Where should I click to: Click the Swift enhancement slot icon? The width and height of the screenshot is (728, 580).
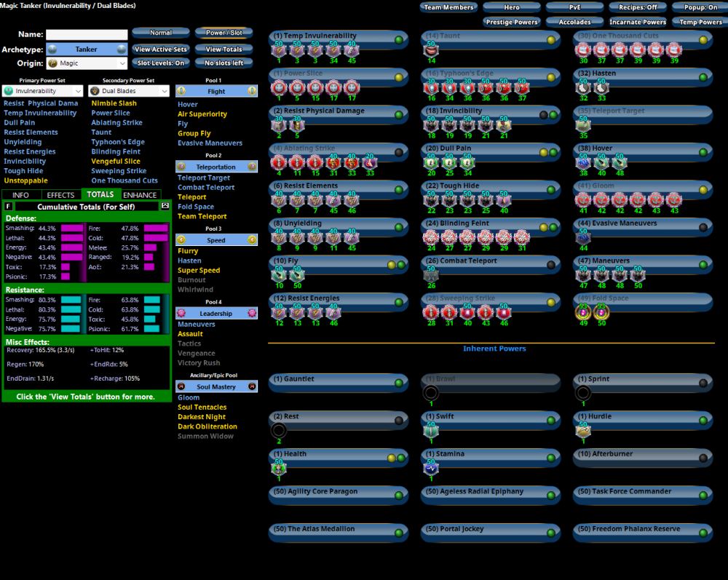click(x=431, y=431)
